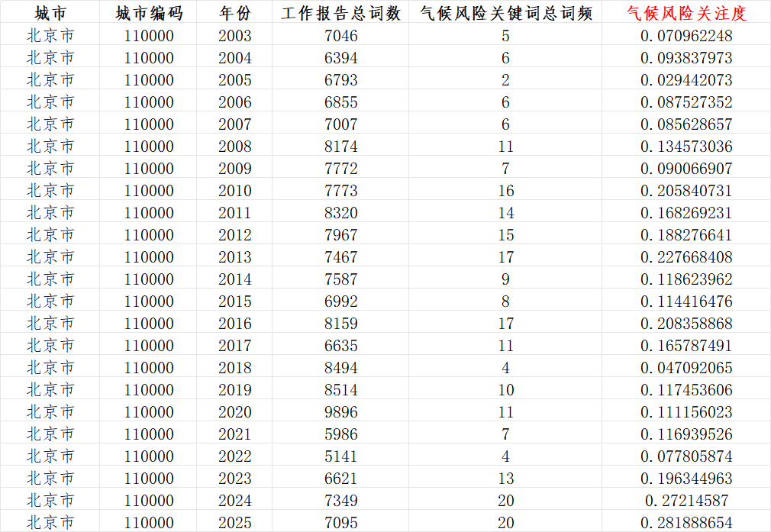The height and width of the screenshot is (532, 771).
Task: Click the cell showing 0.27214587
Action: point(686,501)
